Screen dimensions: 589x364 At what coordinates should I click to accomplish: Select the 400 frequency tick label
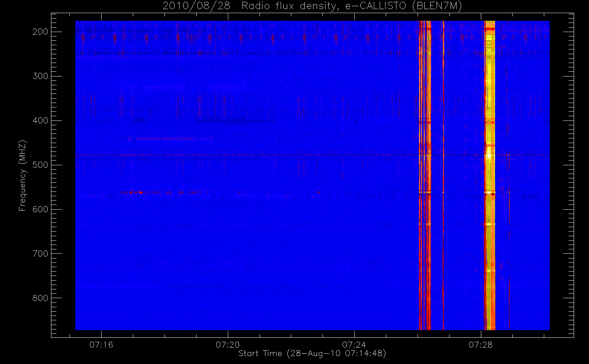[40, 120]
